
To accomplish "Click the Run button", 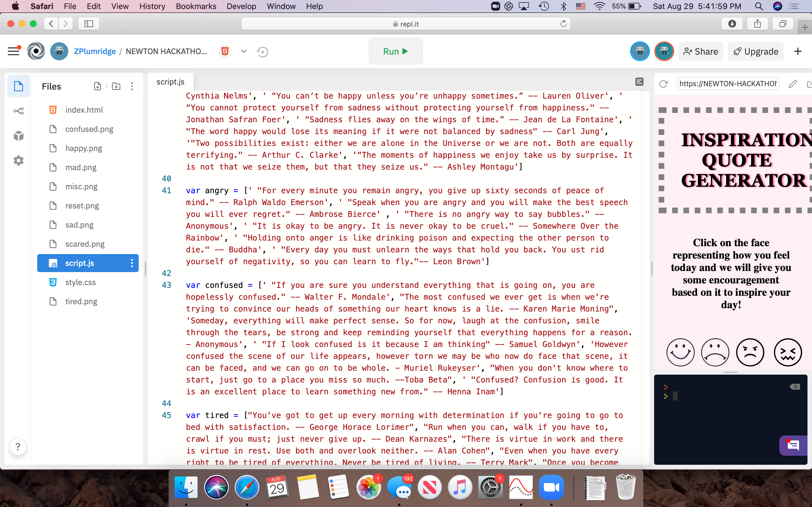I will coord(396,51).
